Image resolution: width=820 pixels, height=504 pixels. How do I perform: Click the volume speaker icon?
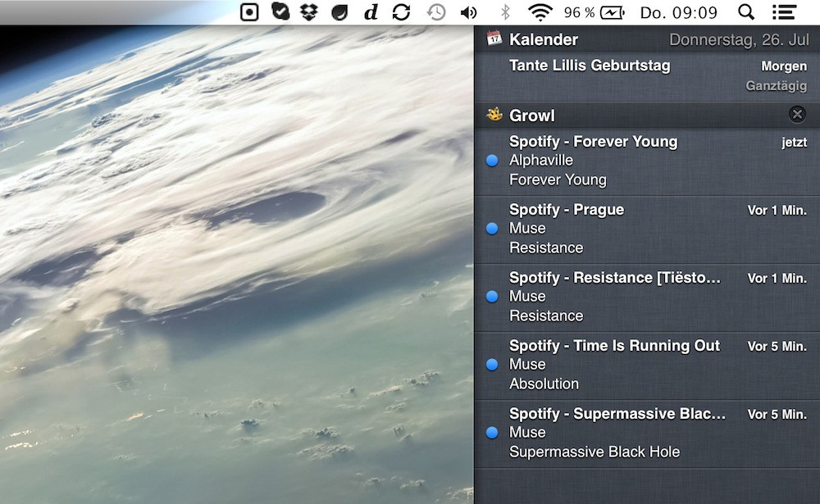pyautogui.click(x=468, y=12)
